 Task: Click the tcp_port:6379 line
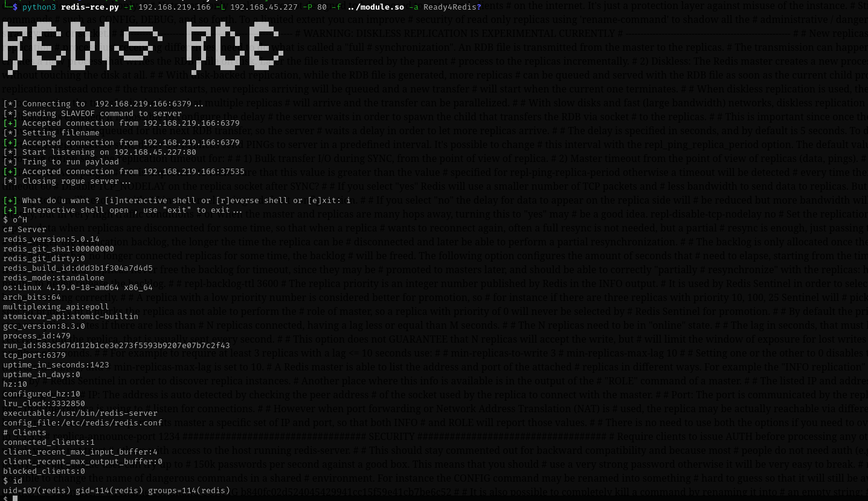pos(34,355)
